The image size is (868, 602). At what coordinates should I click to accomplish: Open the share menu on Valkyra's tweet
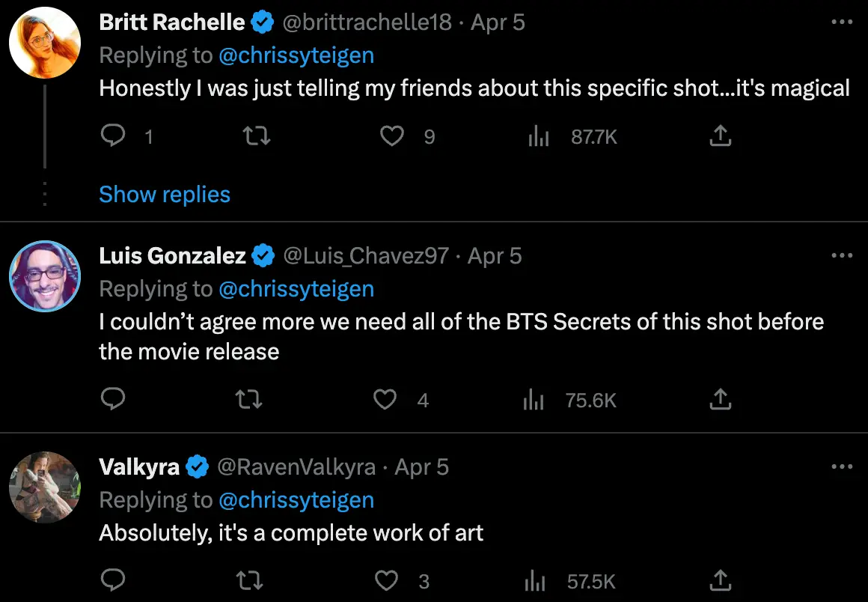tap(720, 580)
